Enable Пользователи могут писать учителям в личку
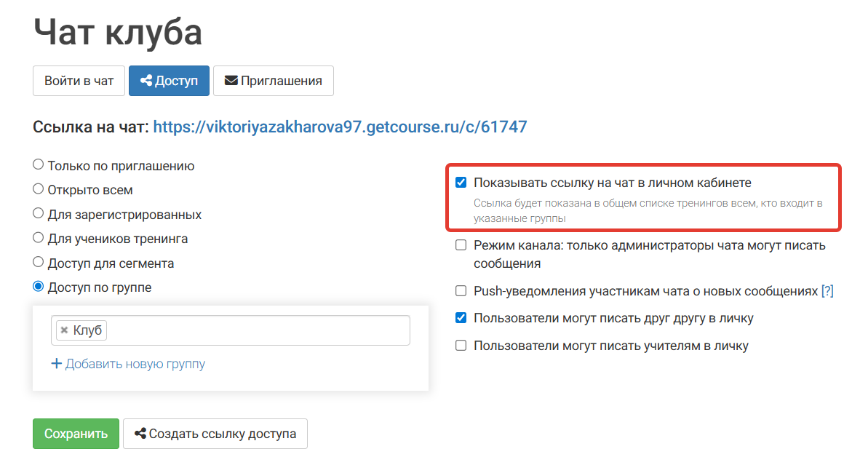Image resolution: width=868 pixels, height=473 pixels. 461,345
